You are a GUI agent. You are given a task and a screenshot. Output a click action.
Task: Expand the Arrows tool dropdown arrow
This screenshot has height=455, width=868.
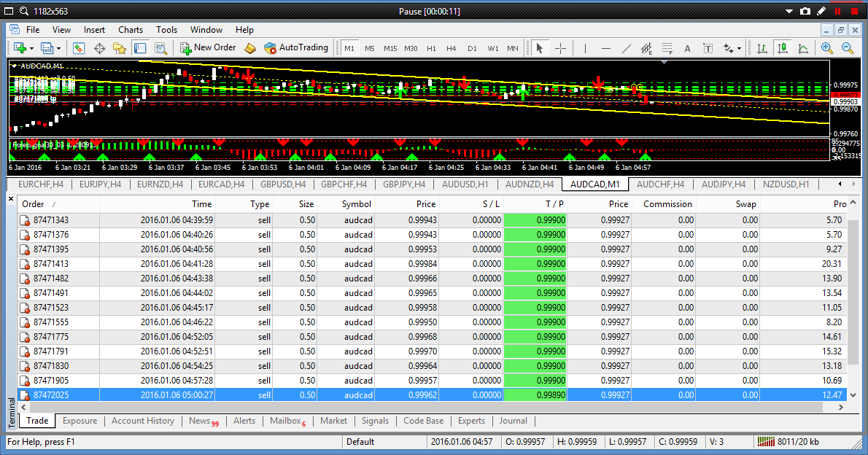740,49
